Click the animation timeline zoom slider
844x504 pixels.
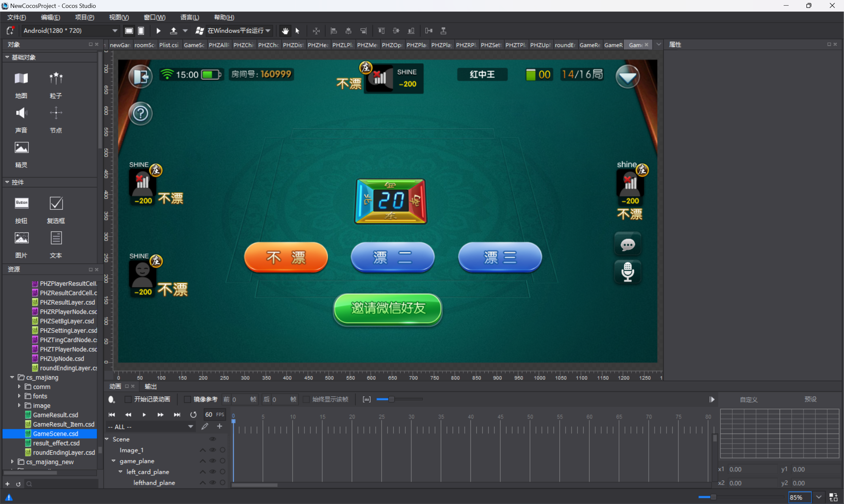coord(391,399)
